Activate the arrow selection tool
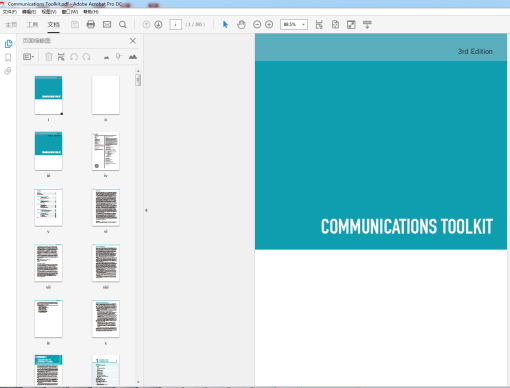The height and width of the screenshot is (388, 510). click(x=225, y=24)
